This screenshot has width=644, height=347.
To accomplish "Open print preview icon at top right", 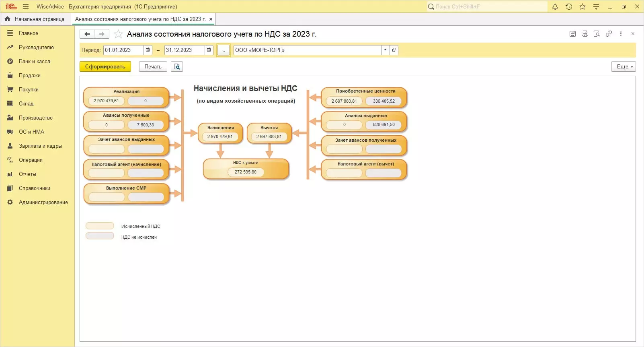I will pyautogui.click(x=597, y=34).
